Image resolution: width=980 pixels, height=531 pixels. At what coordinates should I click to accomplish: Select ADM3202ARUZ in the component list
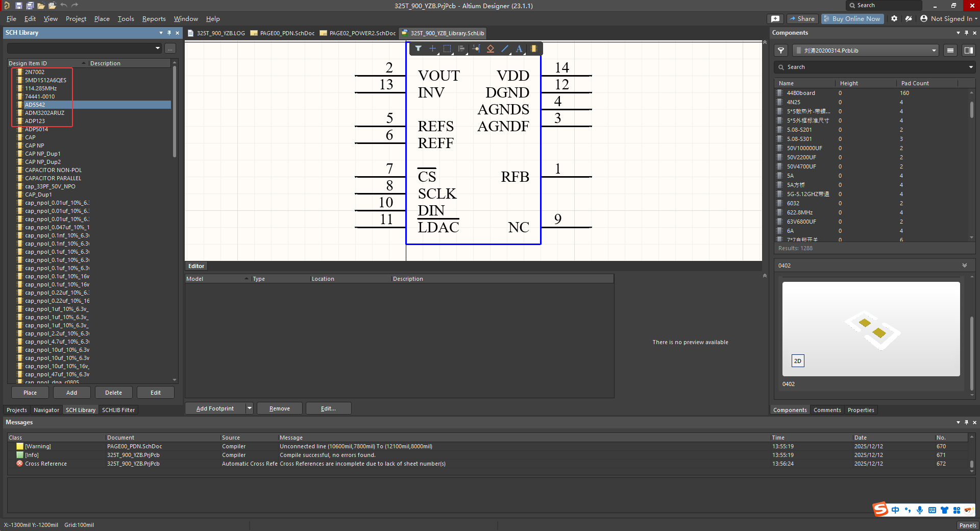click(x=44, y=113)
